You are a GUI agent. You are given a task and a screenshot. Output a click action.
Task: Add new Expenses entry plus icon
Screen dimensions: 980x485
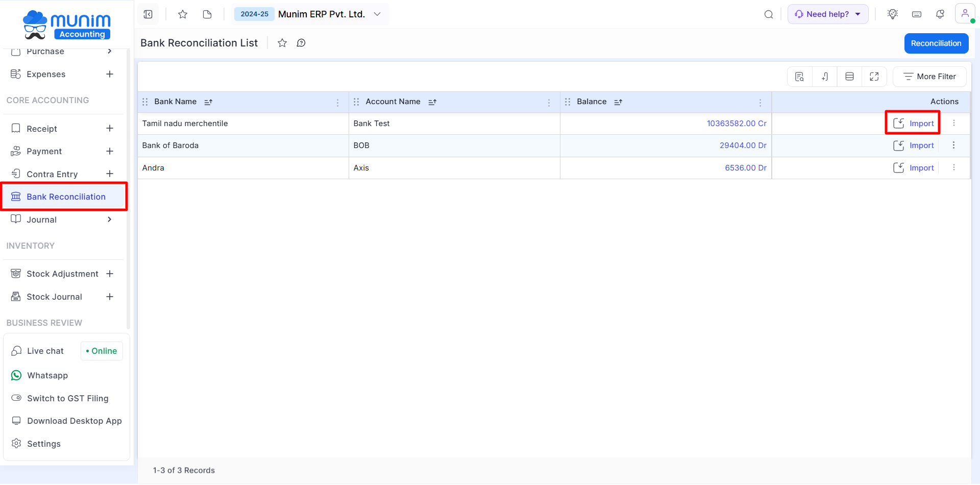[110, 74]
